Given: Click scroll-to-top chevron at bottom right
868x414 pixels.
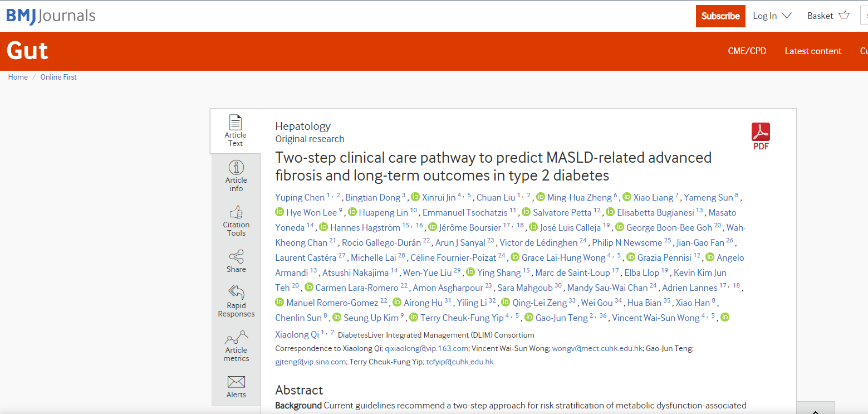Looking at the screenshot, I should click(x=815, y=410).
